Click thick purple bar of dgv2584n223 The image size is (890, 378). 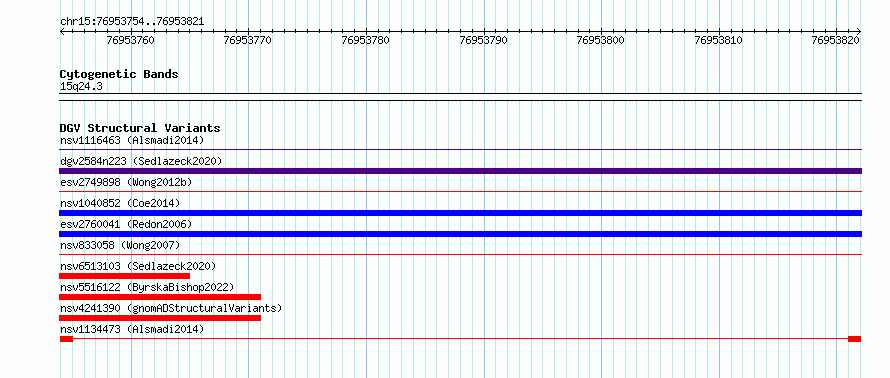pos(460,171)
